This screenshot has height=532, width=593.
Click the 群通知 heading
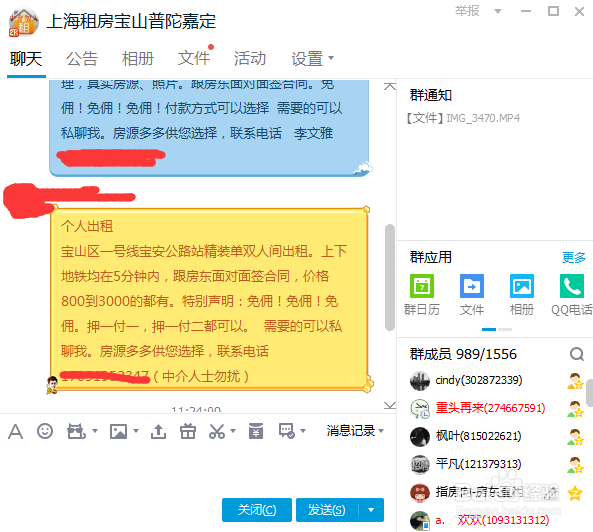tap(431, 95)
